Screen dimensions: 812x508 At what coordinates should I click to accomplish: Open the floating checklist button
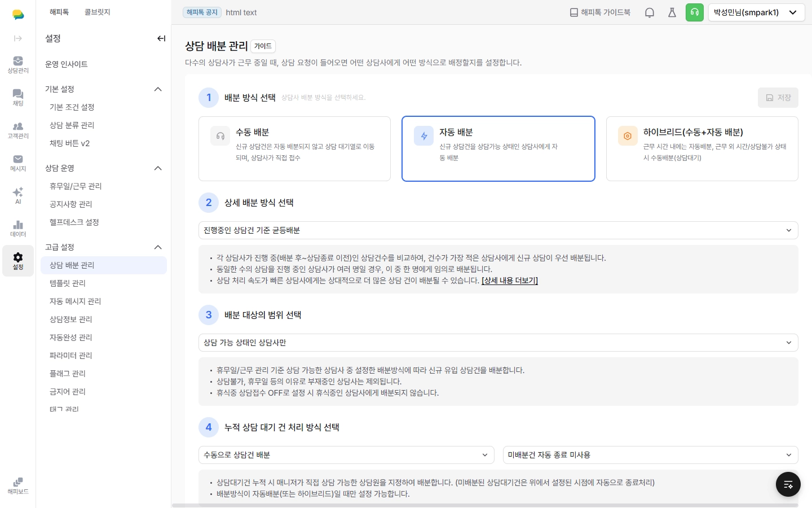coord(788,484)
